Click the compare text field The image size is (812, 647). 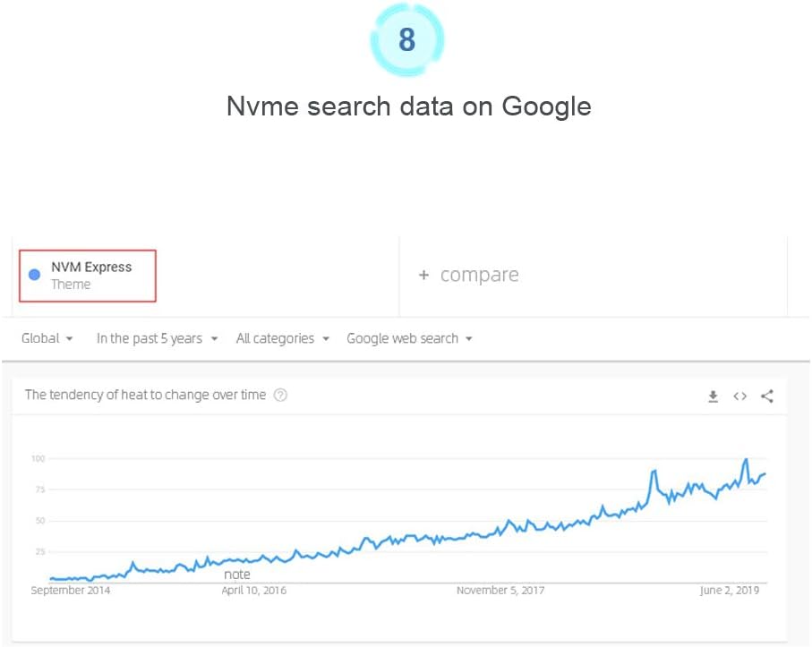tap(480, 275)
